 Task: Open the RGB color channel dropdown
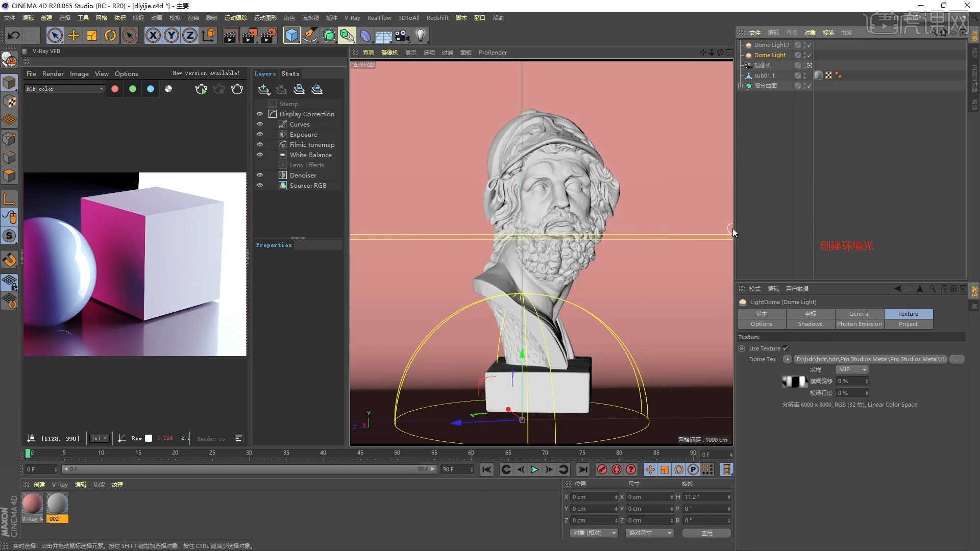tap(65, 89)
